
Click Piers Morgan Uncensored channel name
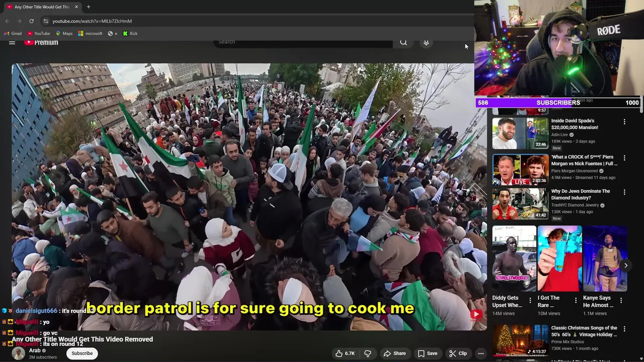(575, 171)
